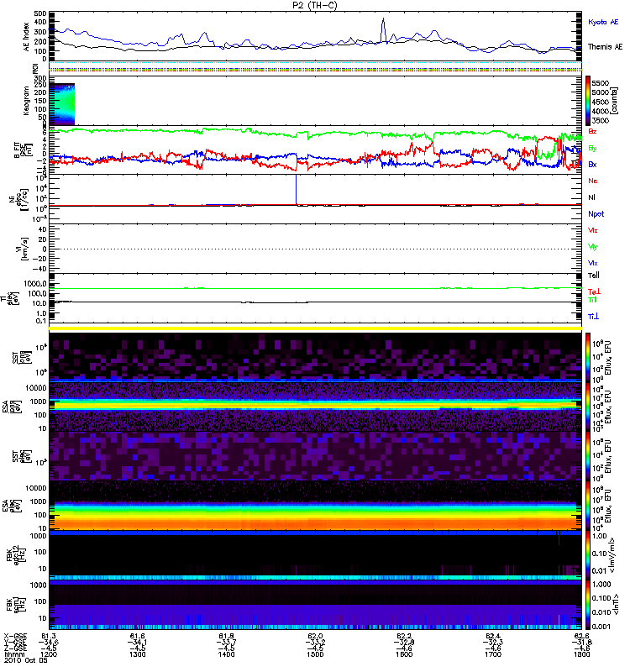The image size is (630, 672).
Task: Click the "1200" time axis label
Action: [x=49, y=654]
